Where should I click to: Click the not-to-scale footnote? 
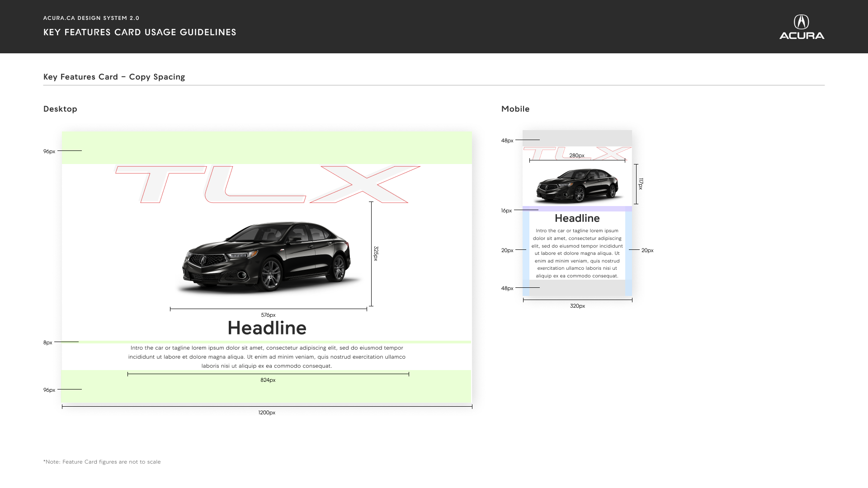pyautogui.click(x=102, y=462)
